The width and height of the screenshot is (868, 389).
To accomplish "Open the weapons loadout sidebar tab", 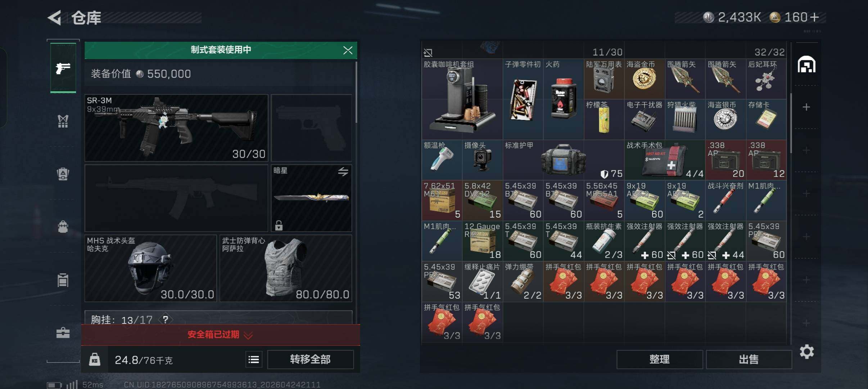I will [63, 68].
